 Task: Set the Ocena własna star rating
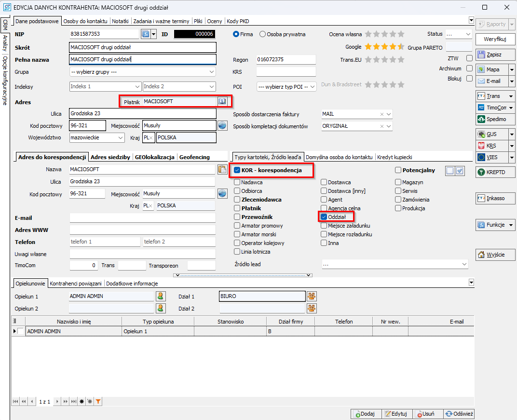[x=384, y=34]
